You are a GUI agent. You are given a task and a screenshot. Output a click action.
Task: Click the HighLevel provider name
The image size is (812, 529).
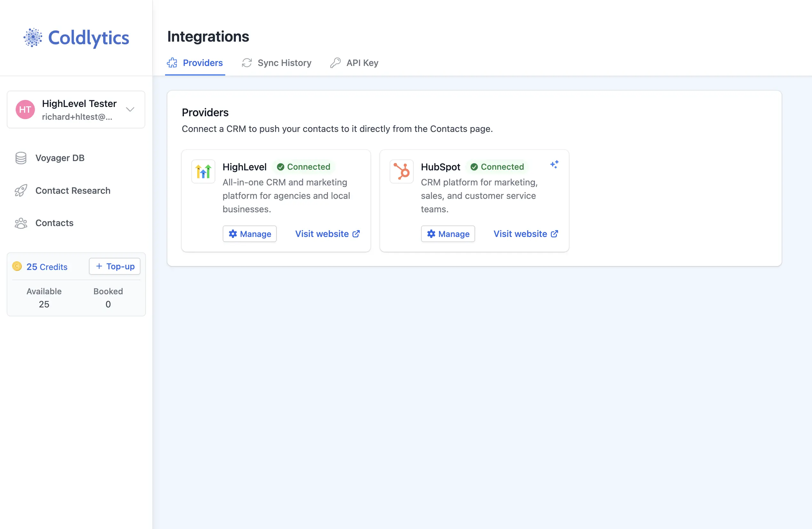tap(245, 167)
